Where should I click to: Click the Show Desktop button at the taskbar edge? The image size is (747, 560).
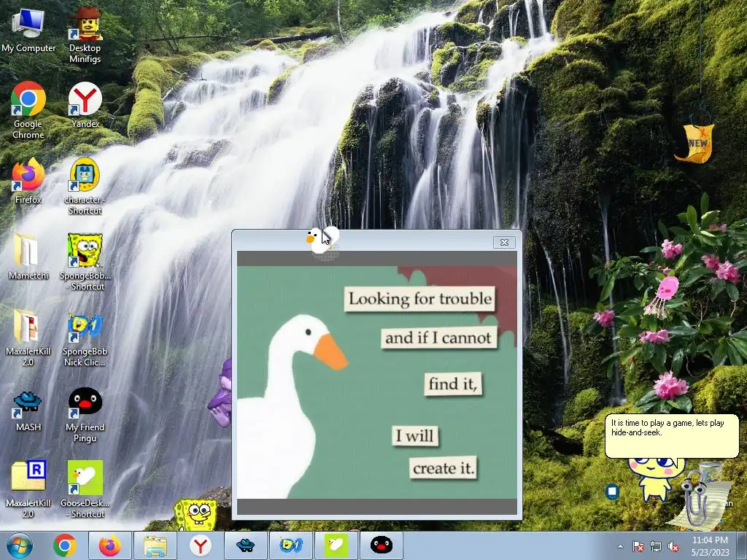pyautogui.click(x=743, y=545)
